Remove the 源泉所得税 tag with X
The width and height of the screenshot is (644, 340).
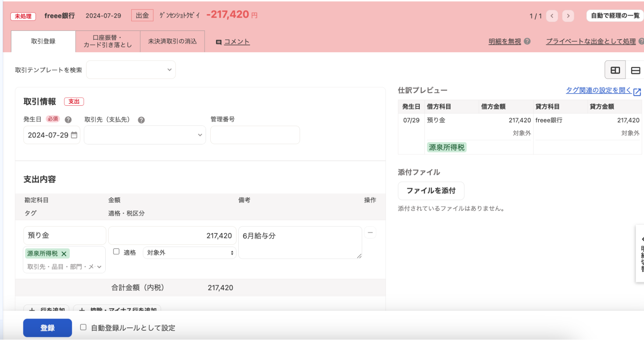pos(64,254)
